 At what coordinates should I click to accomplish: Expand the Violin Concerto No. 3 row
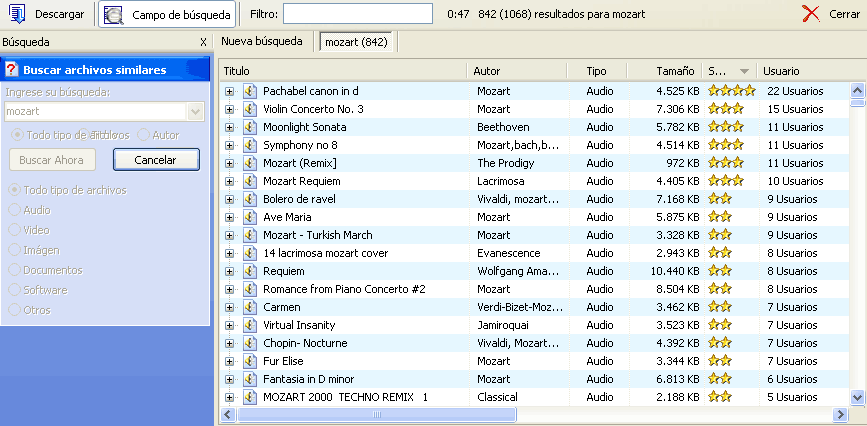click(x=229, y=109)
